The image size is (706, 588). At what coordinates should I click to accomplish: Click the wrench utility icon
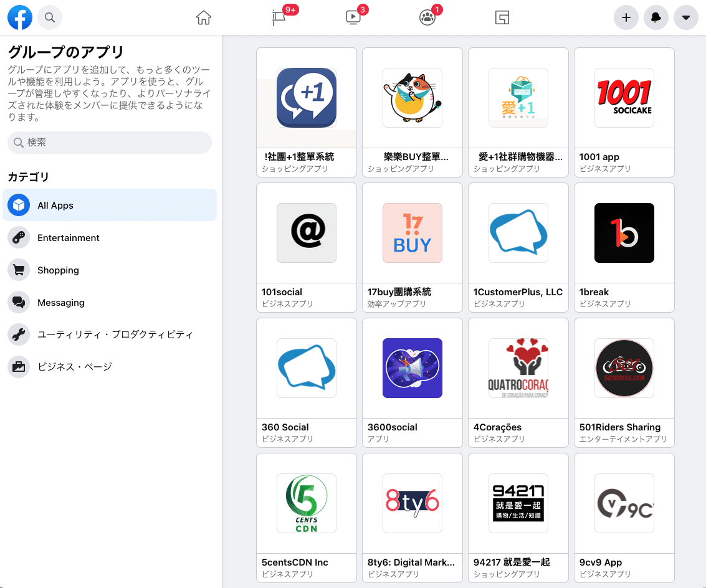pyautogui.click(x=19, y=334)
